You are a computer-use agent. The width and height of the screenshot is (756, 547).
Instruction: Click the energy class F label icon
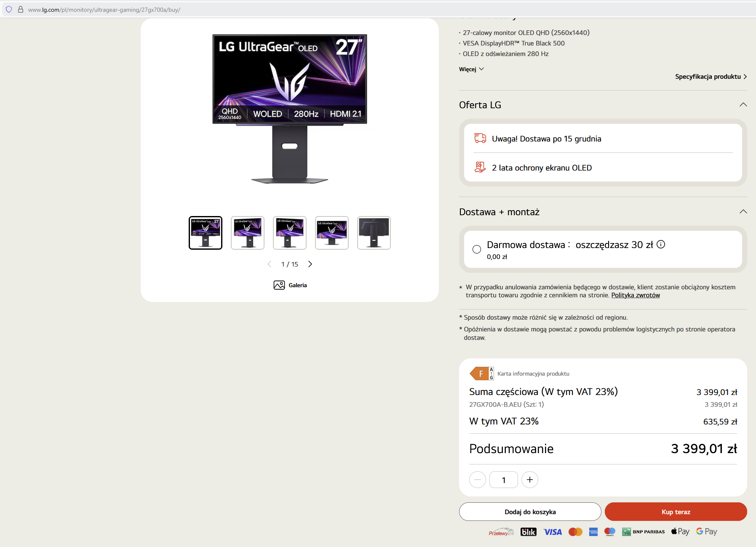click(x=482, y=374)
